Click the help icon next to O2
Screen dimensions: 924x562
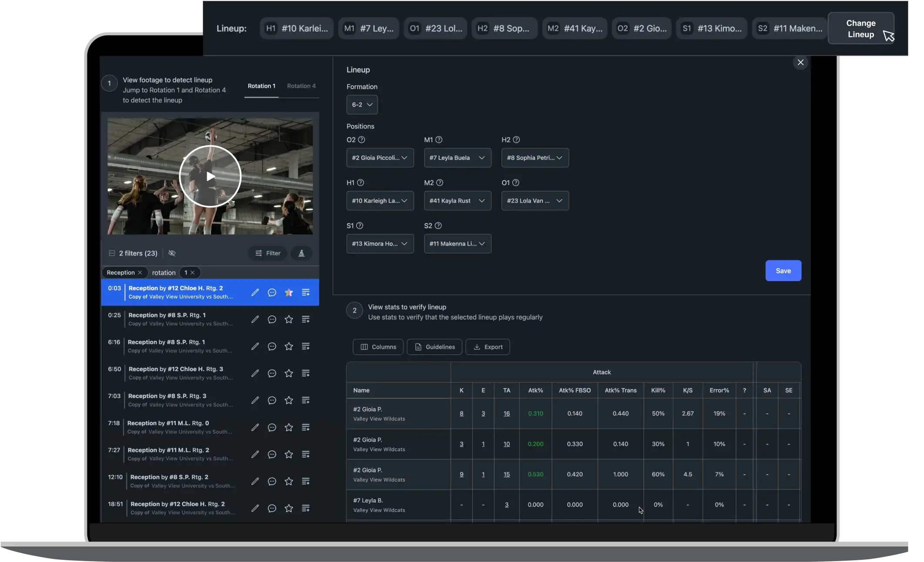(362, 140)
